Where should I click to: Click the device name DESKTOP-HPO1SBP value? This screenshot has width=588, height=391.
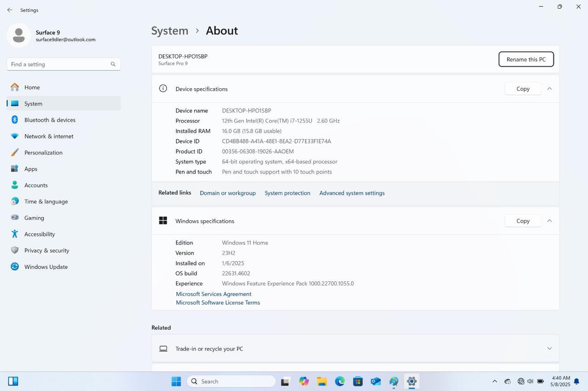click(247, 111)
